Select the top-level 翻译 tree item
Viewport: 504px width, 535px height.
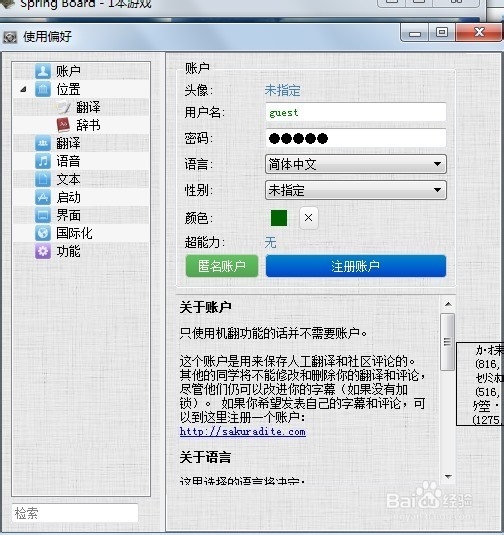pyautogui.click(x=68, y=143)
